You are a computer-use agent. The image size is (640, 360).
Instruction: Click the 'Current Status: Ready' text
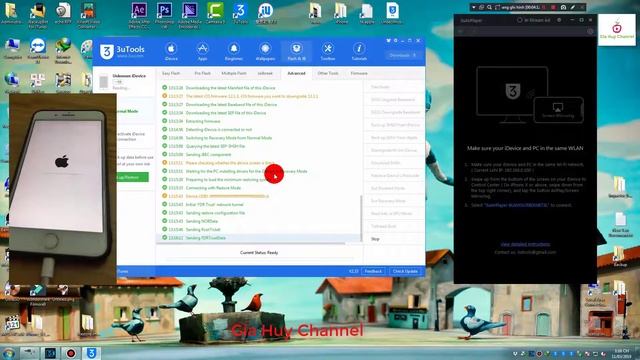coord(259,253)
